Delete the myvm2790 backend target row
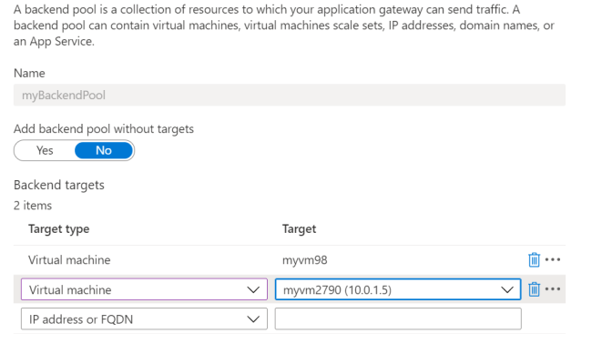This screenshot has width=592, height=364. [534, 289]
